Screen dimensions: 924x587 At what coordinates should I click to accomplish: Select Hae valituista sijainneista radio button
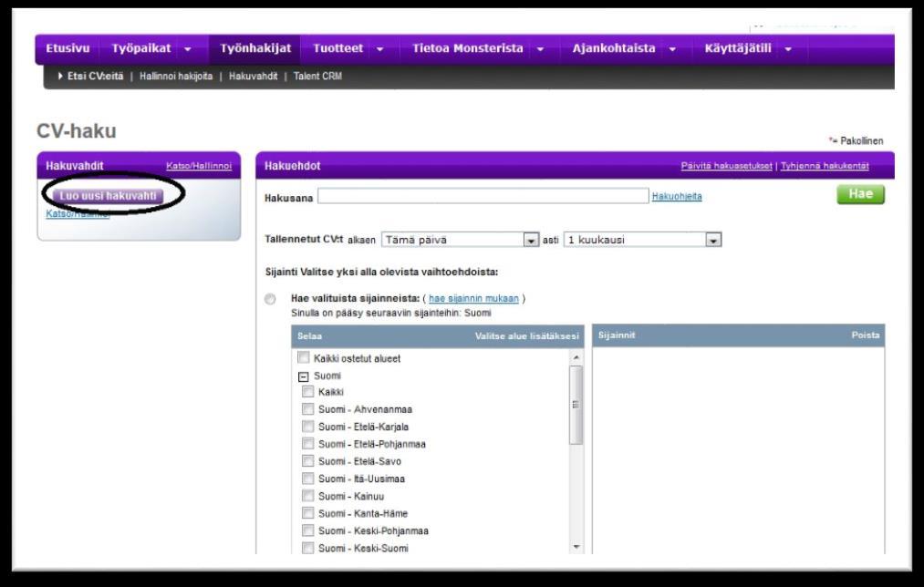click(x=270, y=299)
